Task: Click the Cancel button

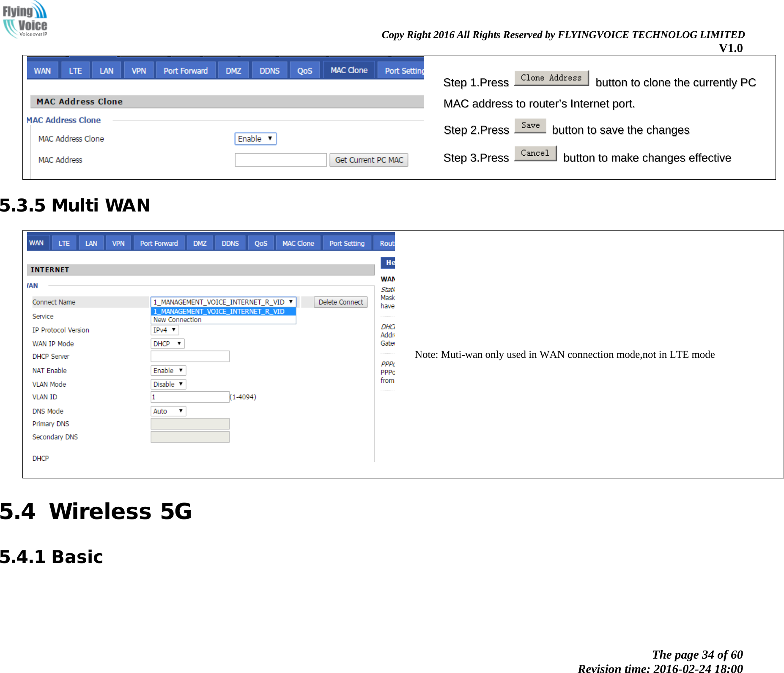Action: point(535,153)
